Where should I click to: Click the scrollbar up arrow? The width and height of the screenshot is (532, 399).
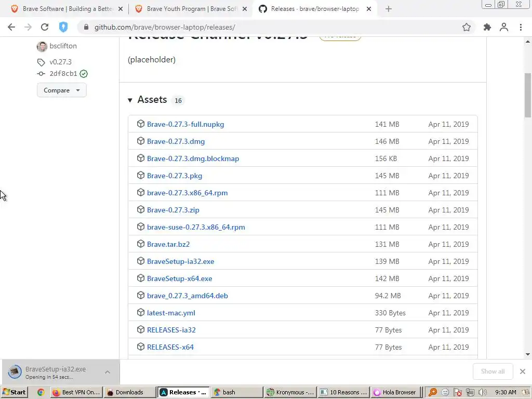[528, 42]
